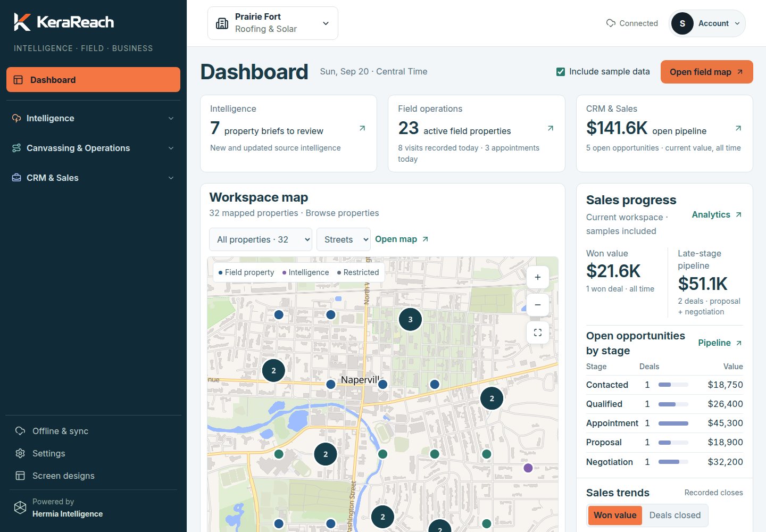Open Screen designs from sidebar
Screen dimensions: 766x532
tap(93, 476)
